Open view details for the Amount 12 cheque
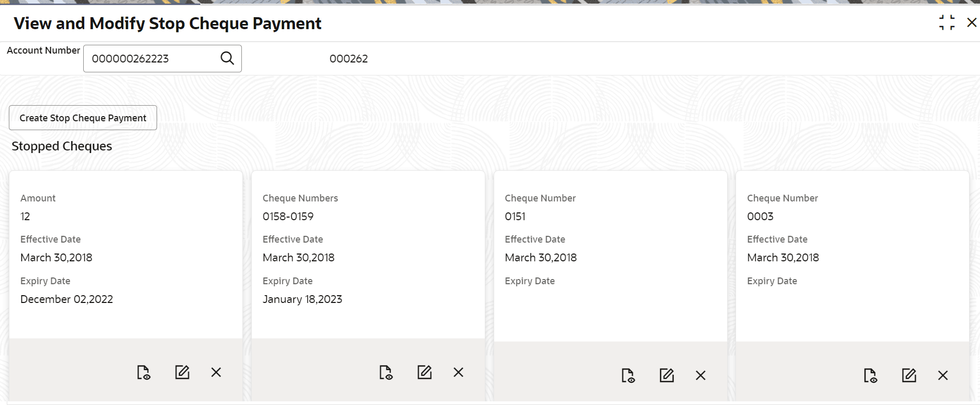The width and height of the screenshot is (980, 405). pyautogui.click(x=144, y=373)
